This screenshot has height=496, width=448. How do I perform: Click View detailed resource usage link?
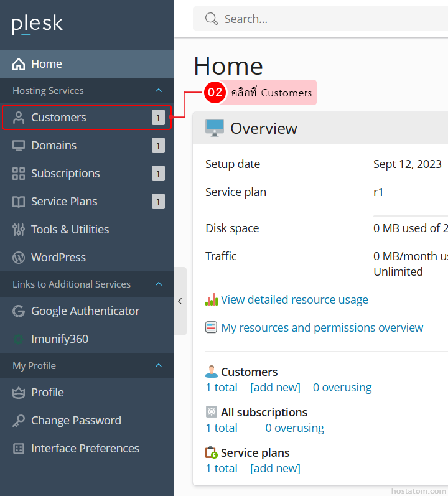[294, 300]
